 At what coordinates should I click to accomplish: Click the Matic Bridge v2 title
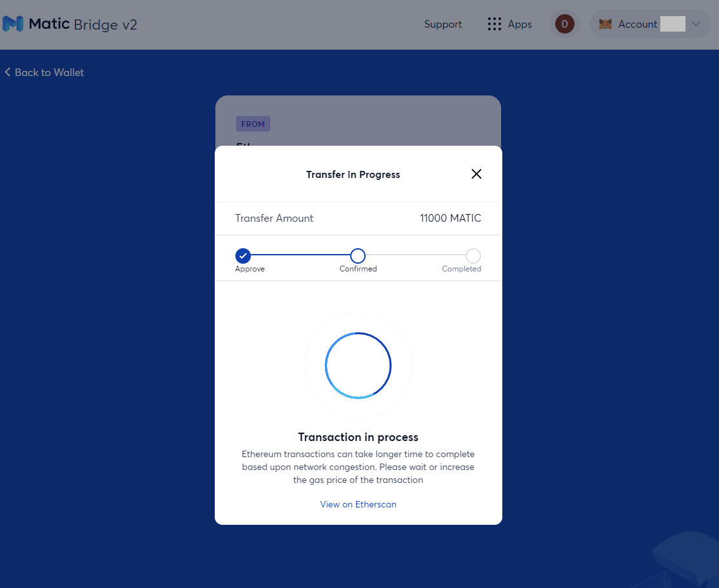click(x=83, y=24)
